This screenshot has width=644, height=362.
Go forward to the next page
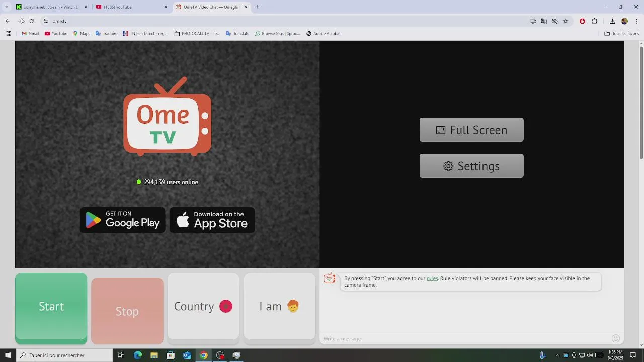[20, 21]
